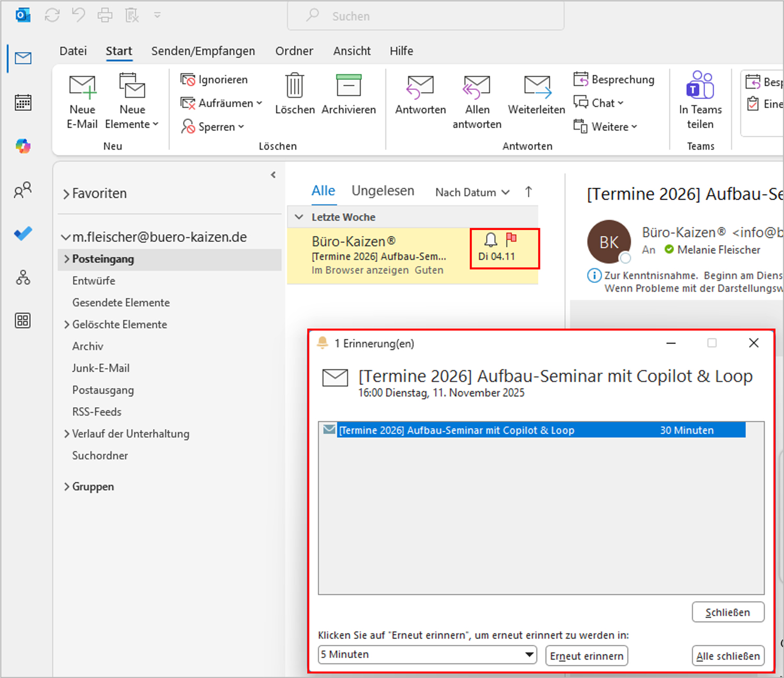Switch the filter to Ungelesen
The image size is (784, 678).
tap(383, 191)
